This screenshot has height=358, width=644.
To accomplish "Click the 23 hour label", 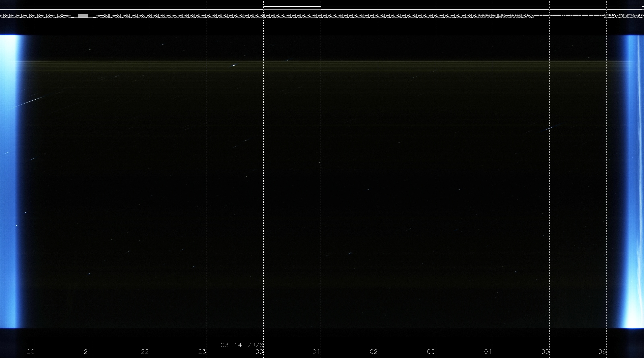I will click(x=202, y=352).
